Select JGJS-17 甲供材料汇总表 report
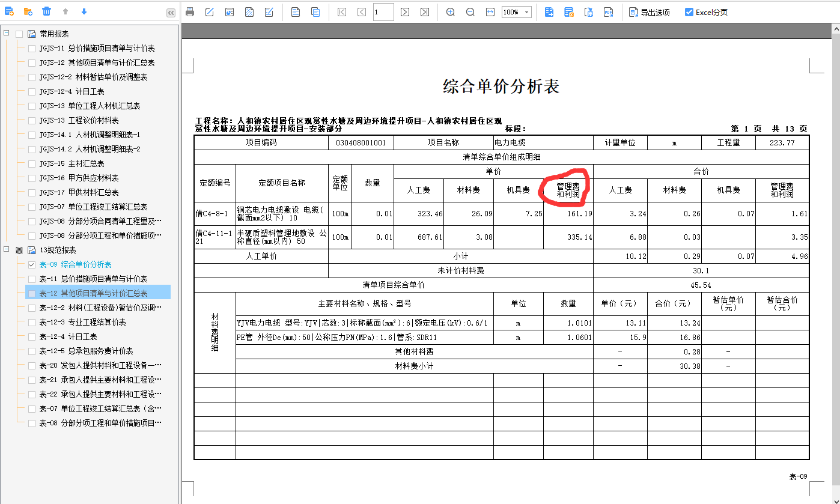The width and height of the screenshot is (840, 504). (x=79, y=192)
